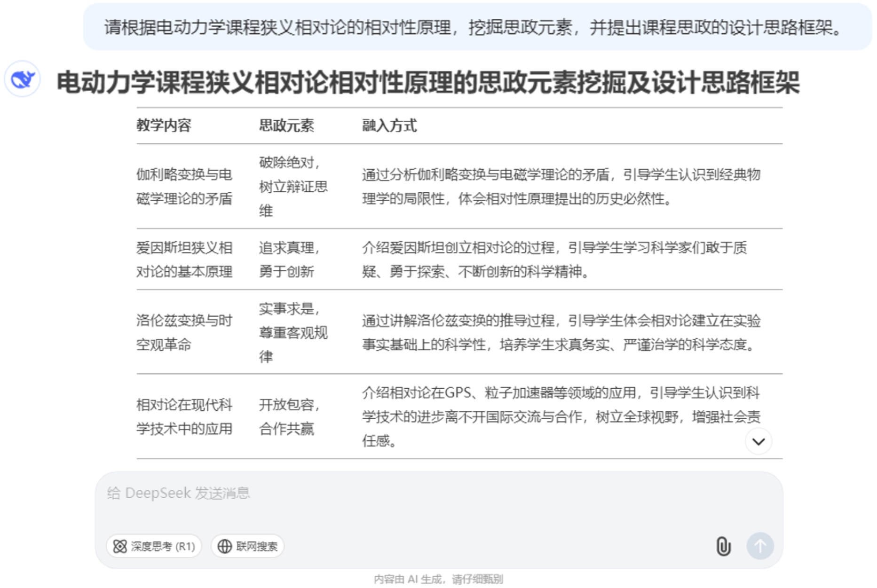Click the bold response title heading

pyautogui.click(x=428, y=83)
